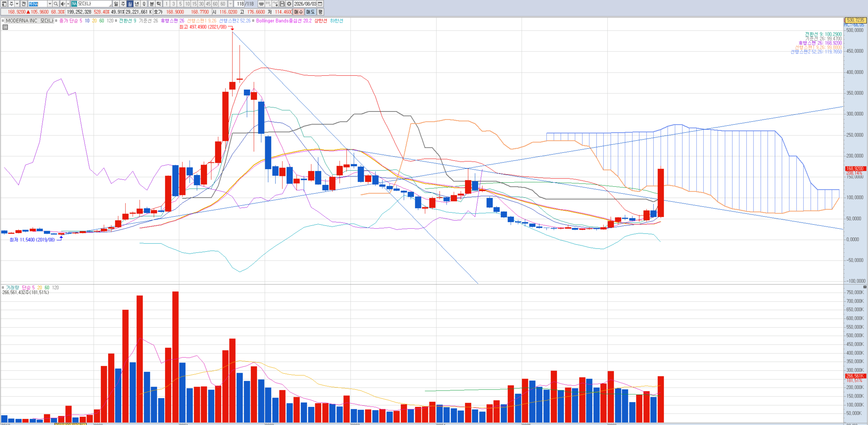
Task: Click the 호가 quote label
Action: [158, 12]
